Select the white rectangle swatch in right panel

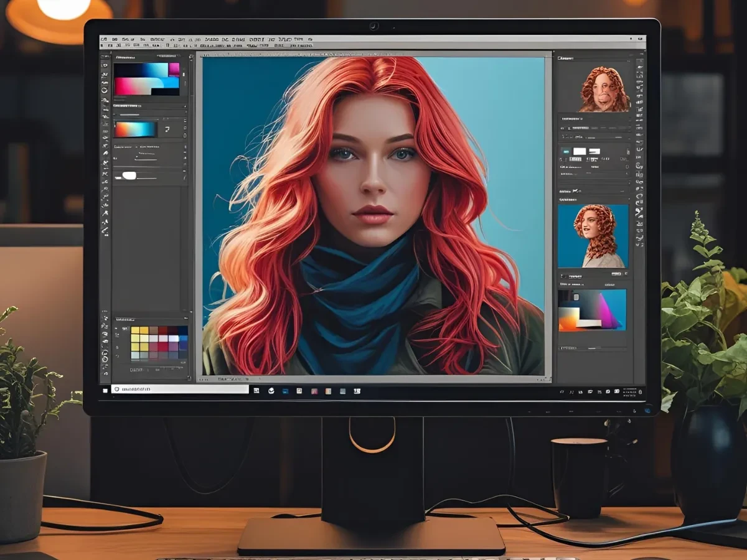pos(580,151)
